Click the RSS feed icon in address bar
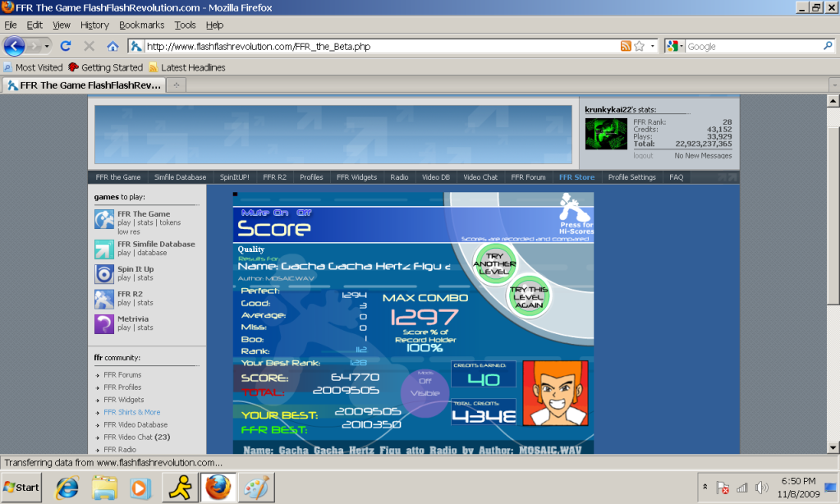This screenshot has width=840, height=504. click(x=626, y=46)
